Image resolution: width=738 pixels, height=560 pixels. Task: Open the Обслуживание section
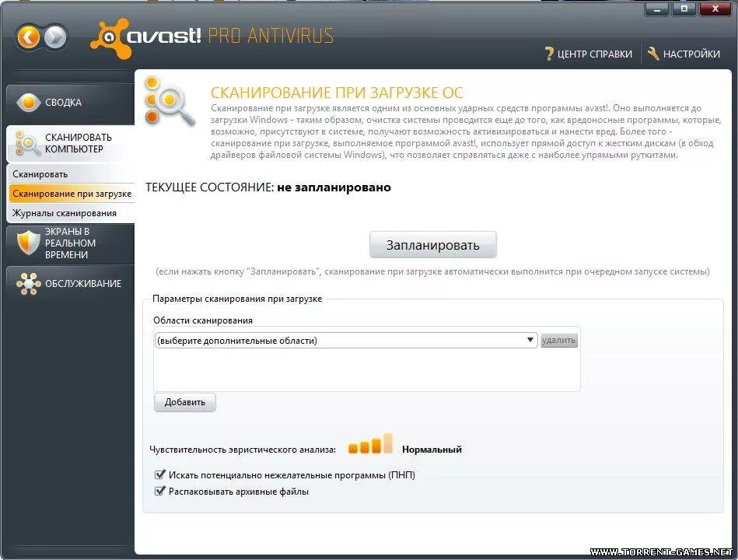click(x=71, y=284)
